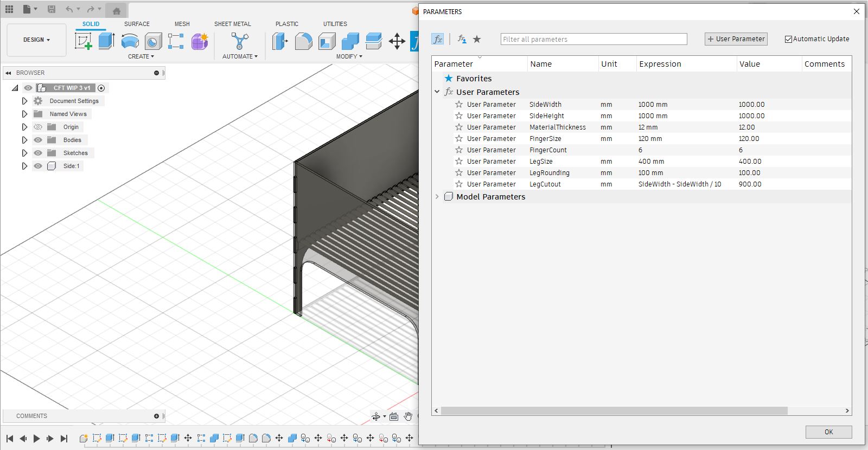The height and width of the screenshot is (450, 868).
Task: Click the Orbit navigation icon
Action: [x=376, y=416]
